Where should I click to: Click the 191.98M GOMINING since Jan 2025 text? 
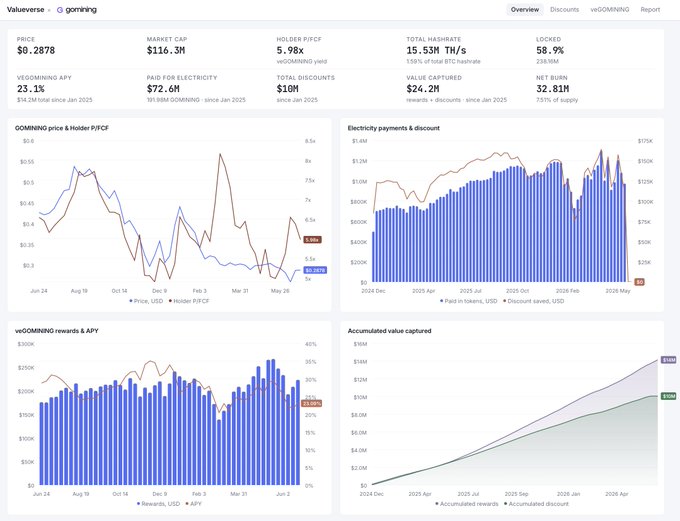click(x=196, y=100)
